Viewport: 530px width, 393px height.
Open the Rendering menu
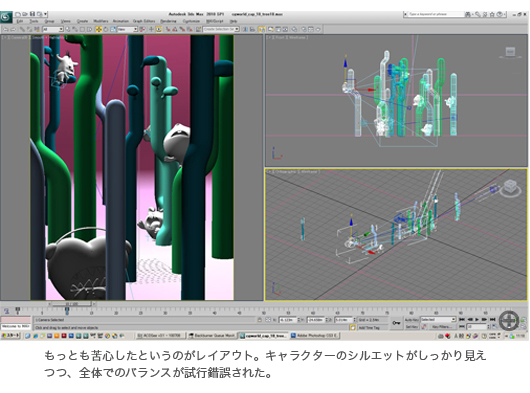[x=168, y=21]
